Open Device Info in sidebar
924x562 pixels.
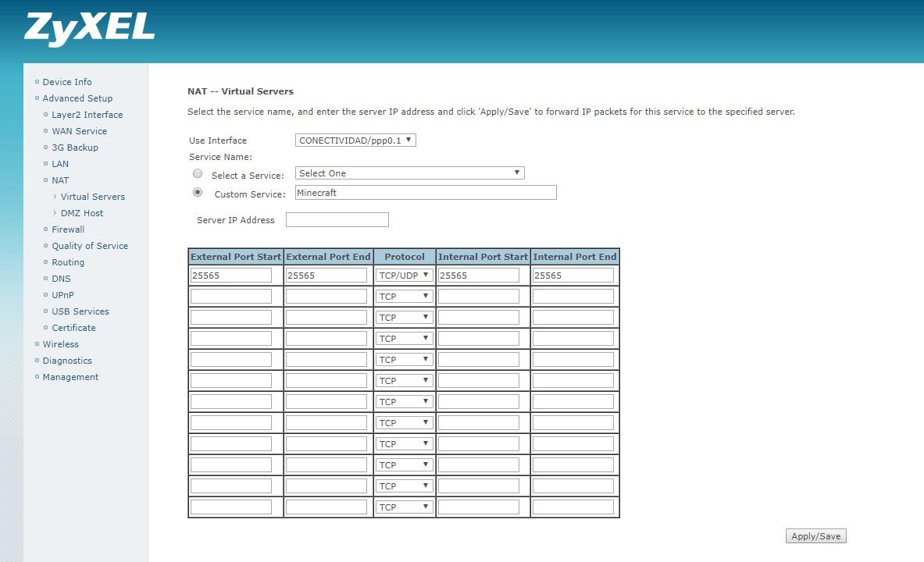(66, 82)
